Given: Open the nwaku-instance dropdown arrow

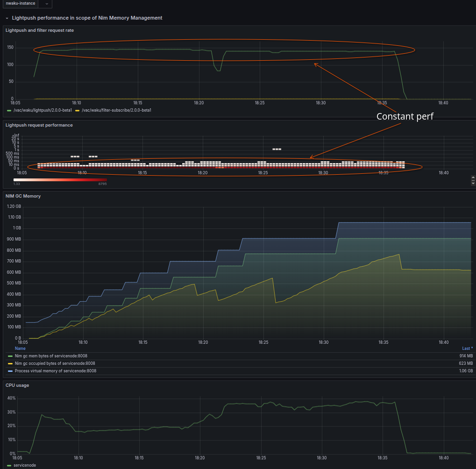Looking at the screenshot, I should pos(47,3).
